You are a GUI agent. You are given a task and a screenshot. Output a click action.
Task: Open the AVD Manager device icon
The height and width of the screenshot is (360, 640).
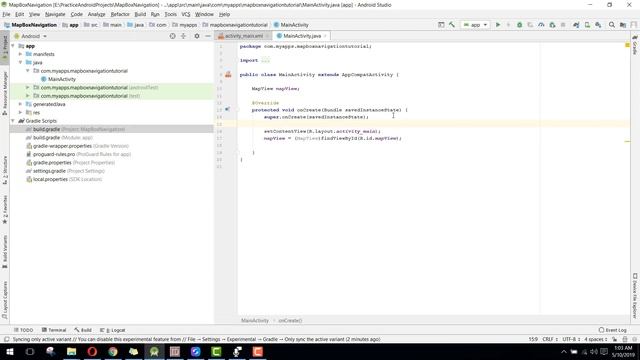coord(587,25)
